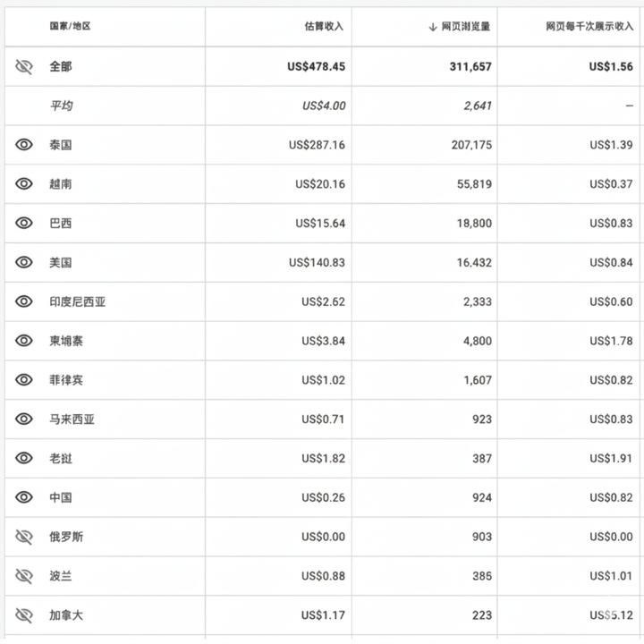Viewport: 644px width, 644px height.
Task: Select the 平均 row label
Action: (61, 106)
